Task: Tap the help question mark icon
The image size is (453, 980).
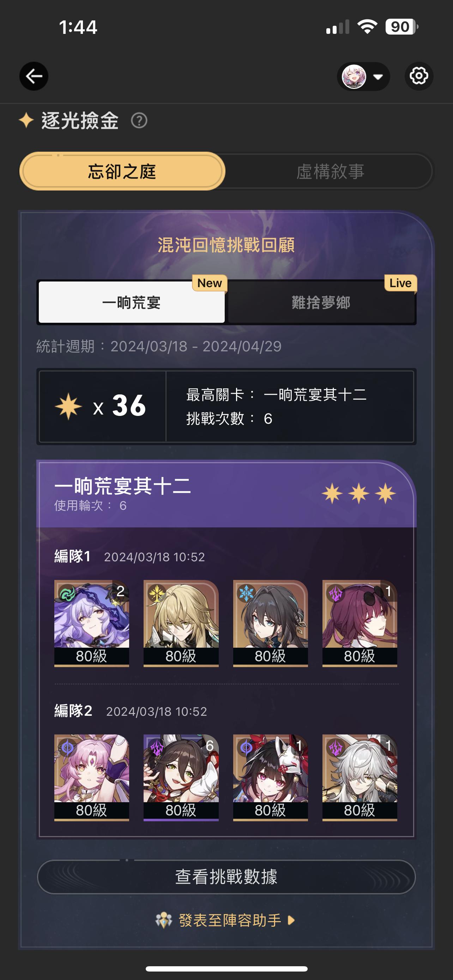Action: (139, 121)
